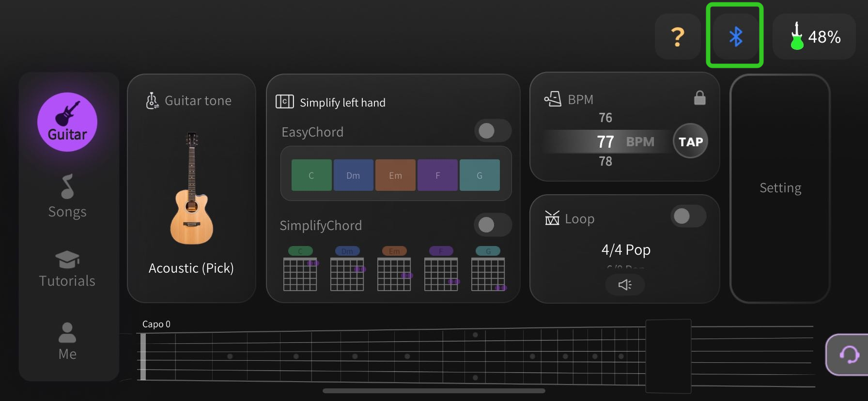Click the BPM lock icon
Viewport: 868px width, 401px height.
(699, 97)
